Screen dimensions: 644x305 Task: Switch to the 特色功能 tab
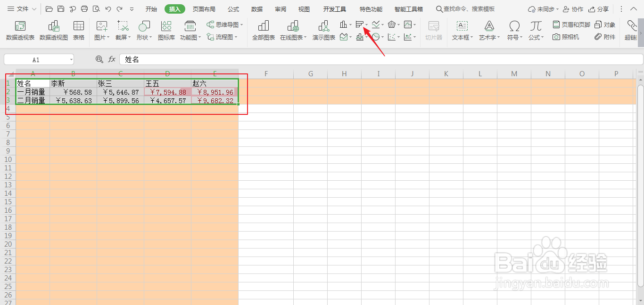pos(371,9)
